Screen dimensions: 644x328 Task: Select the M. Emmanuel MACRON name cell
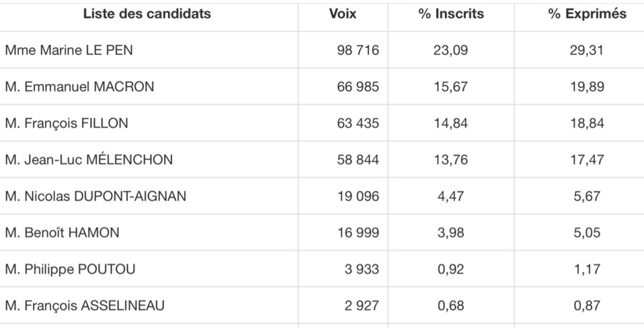79,87
